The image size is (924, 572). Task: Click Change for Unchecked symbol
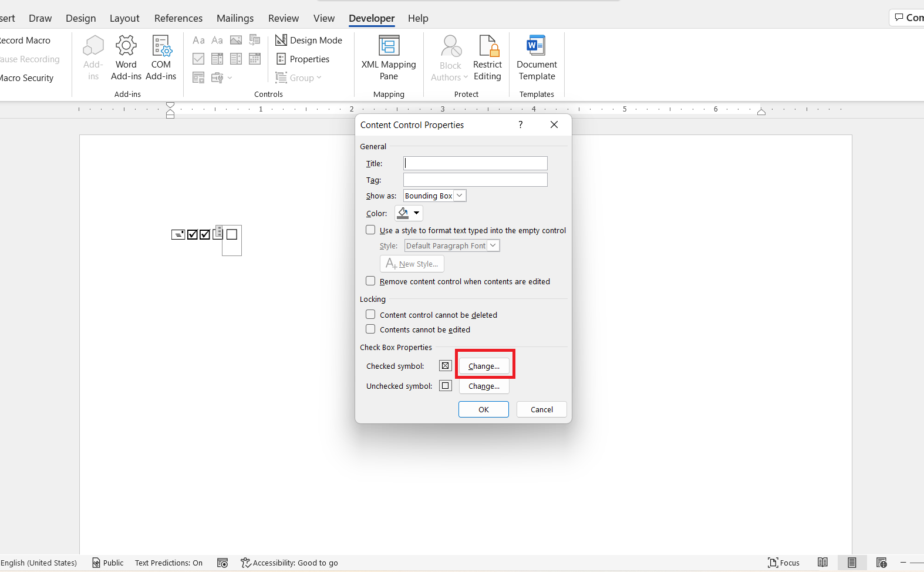tap(484, 386)
